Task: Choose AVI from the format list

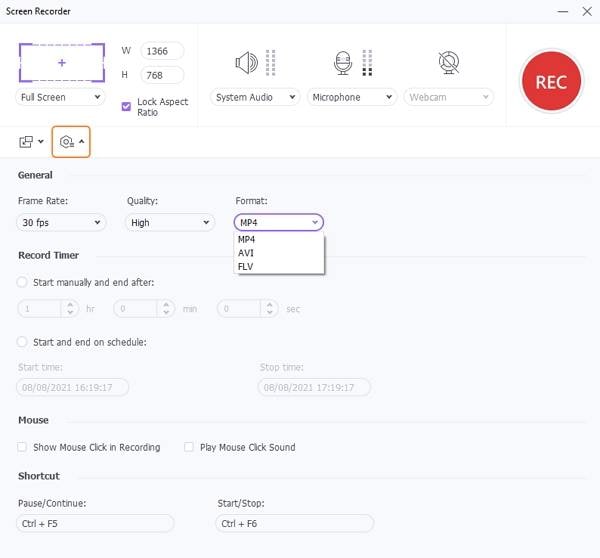Action: click(246, 253)
